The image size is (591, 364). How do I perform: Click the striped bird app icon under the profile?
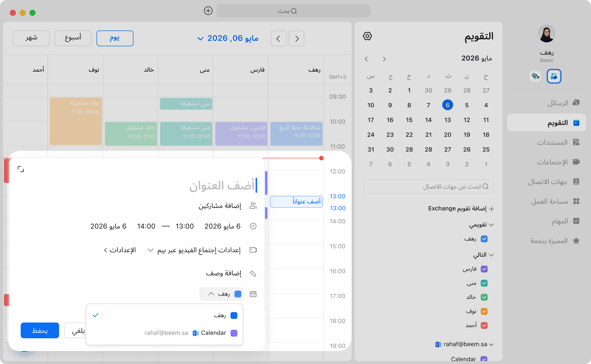point(535,76)
